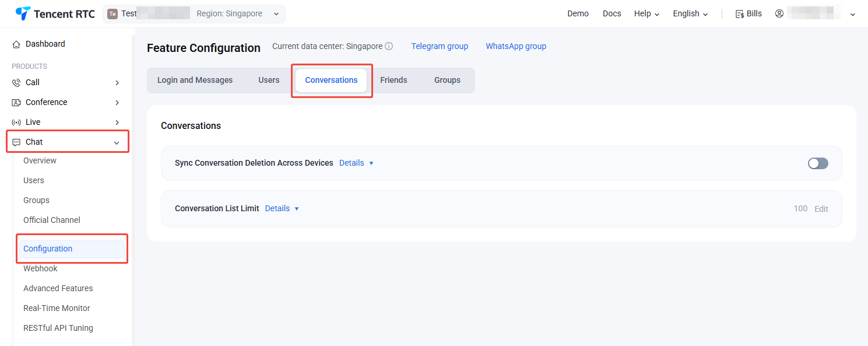
Task: Switch to Login and Messages tab
Action: [x=195, y=80]
